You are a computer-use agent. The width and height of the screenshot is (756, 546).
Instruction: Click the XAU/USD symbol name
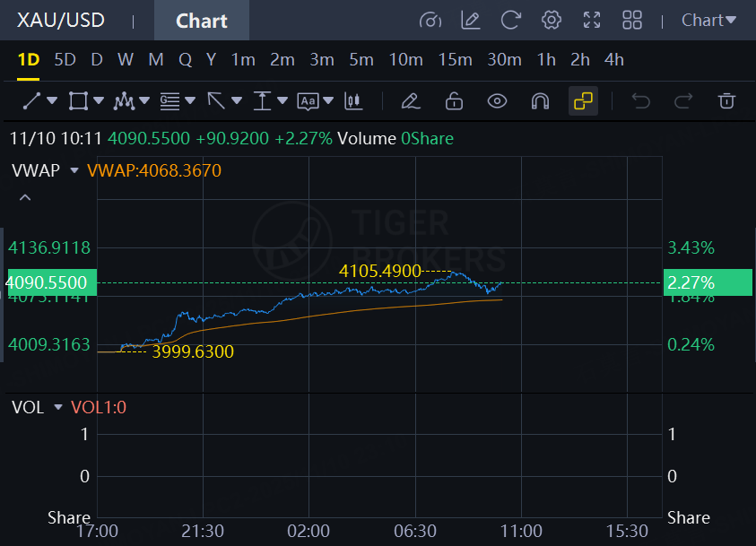[x=60, y=20]
